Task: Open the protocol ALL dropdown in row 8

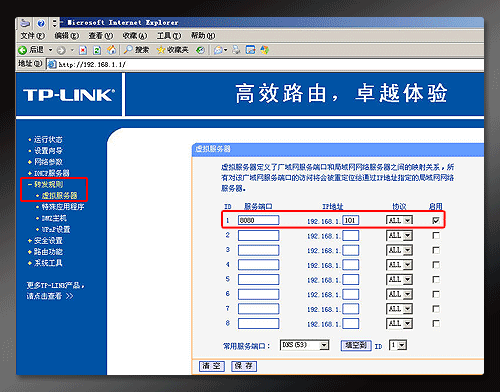Action: [399, 323]
